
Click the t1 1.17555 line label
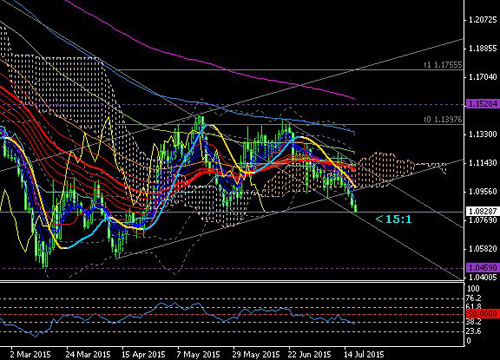(443, 65)
